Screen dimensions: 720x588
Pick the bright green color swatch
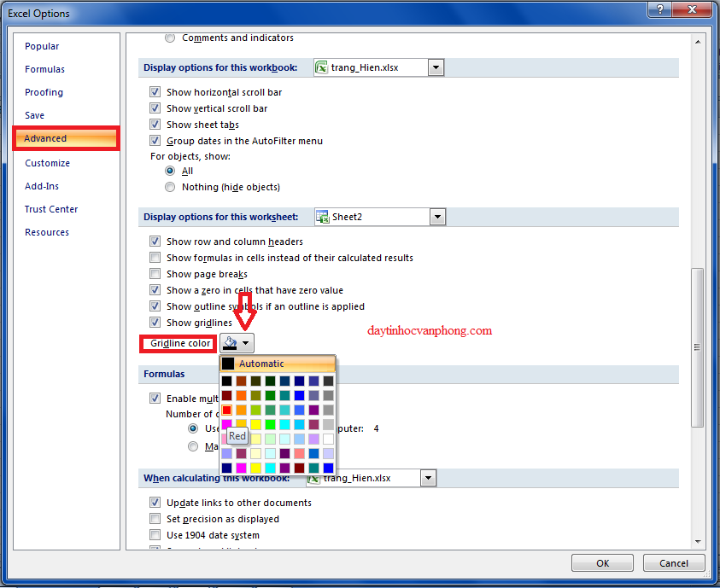[271, 424]
